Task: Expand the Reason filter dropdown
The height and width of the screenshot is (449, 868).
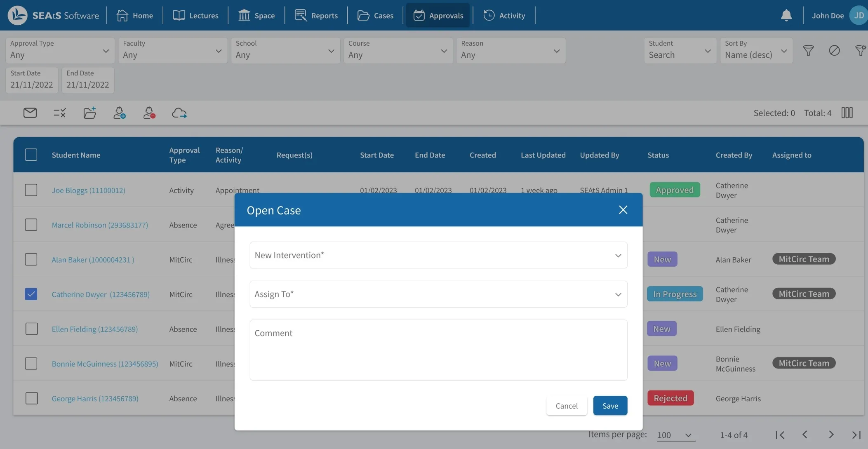Action: [x=510, y=50]
